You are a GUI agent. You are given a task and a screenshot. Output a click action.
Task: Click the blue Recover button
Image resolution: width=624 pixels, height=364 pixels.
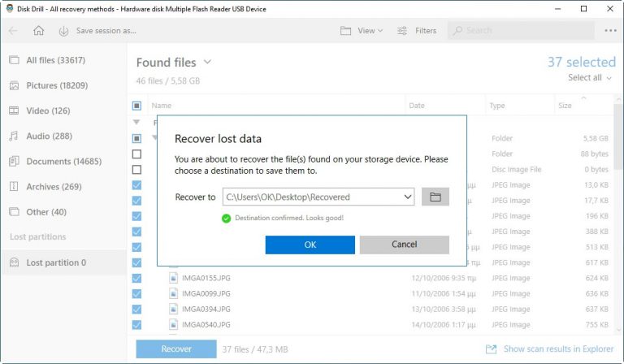176,349
